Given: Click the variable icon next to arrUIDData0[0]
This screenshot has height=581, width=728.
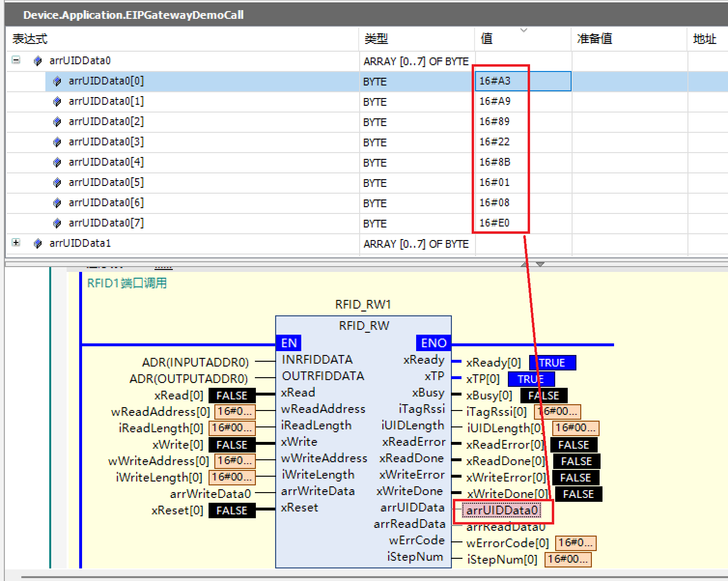Looking at the screenshot, I should [57, 81].
